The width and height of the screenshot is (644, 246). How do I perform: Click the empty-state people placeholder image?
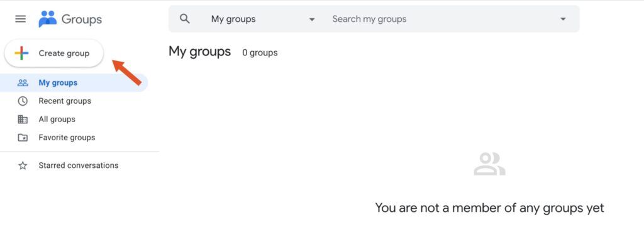pos(489,164)
